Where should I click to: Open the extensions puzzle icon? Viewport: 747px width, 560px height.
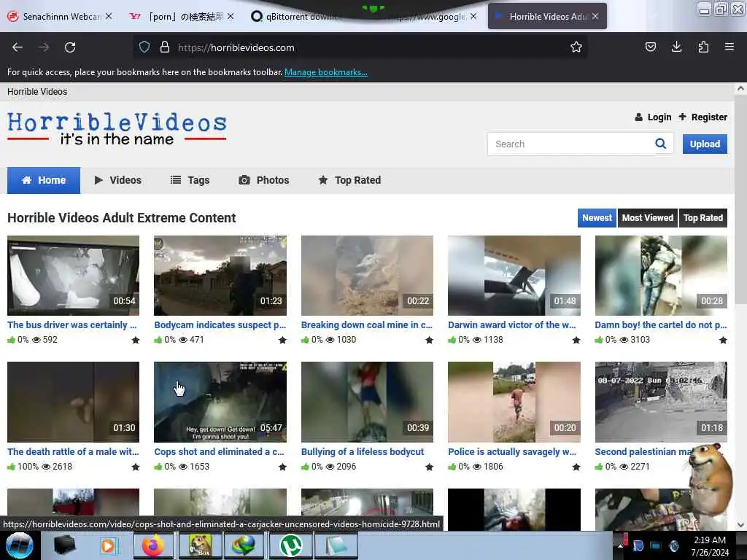(x=703, y=47)
